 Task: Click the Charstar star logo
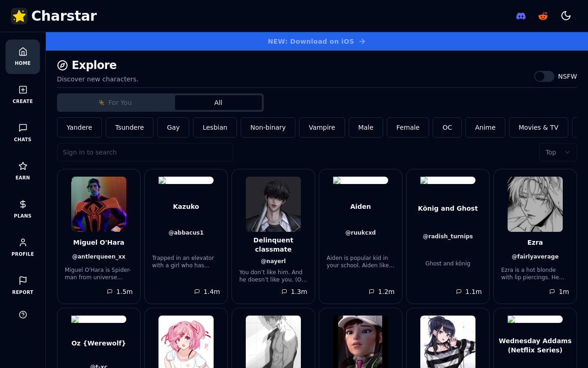(x=19, y=16)
